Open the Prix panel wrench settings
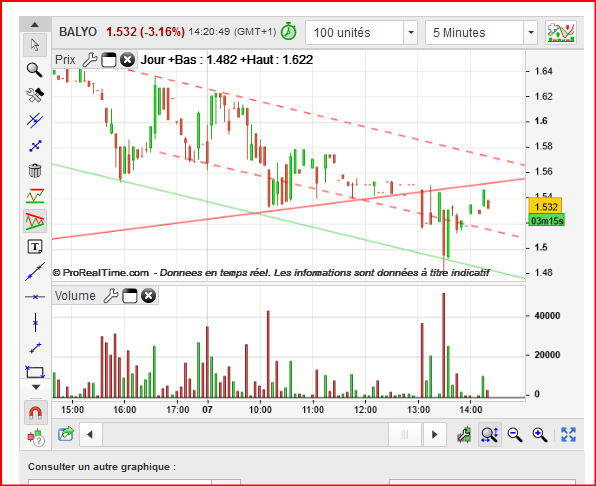This screenshot has width=596, height=486. 90,60
